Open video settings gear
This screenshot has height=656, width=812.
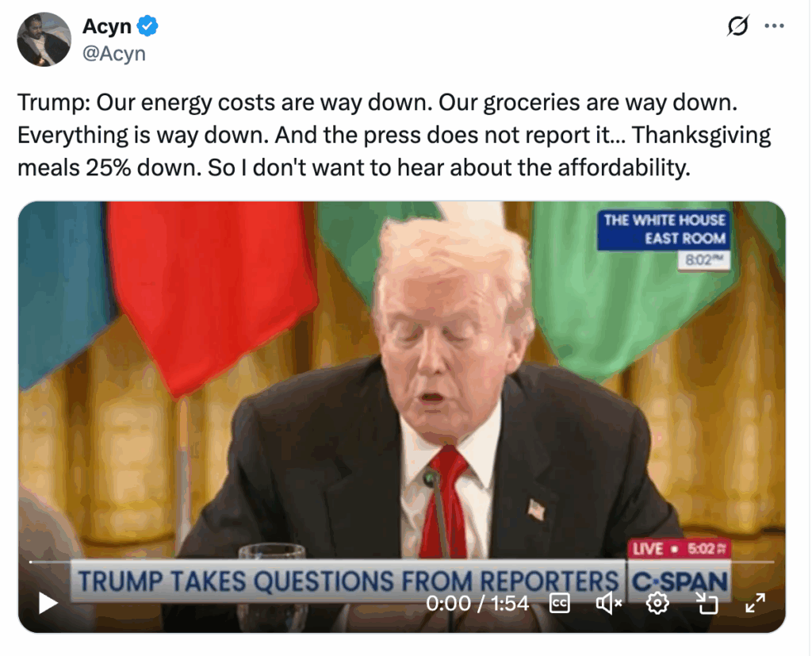pyautogui.click(x=657, y=603)
